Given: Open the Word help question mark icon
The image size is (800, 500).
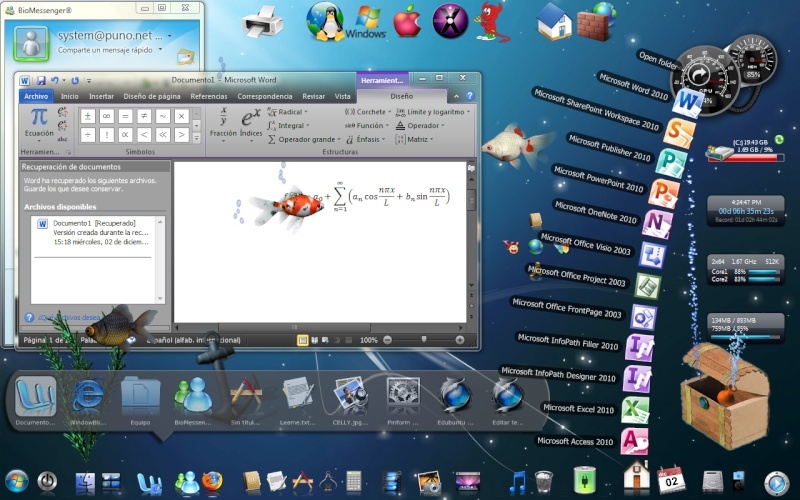Looking at the screenshot, I should point(470,96).
